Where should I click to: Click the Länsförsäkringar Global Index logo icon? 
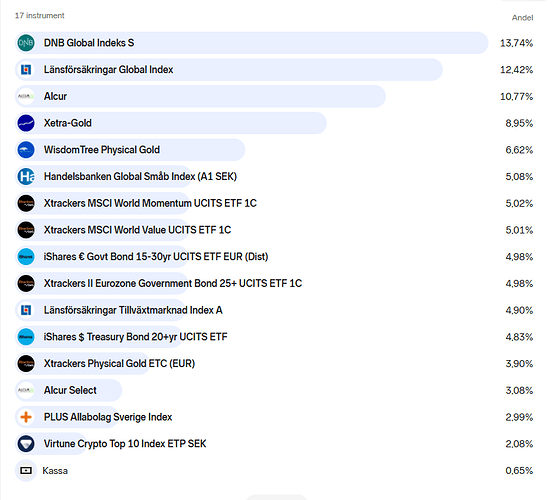point(26,70)
